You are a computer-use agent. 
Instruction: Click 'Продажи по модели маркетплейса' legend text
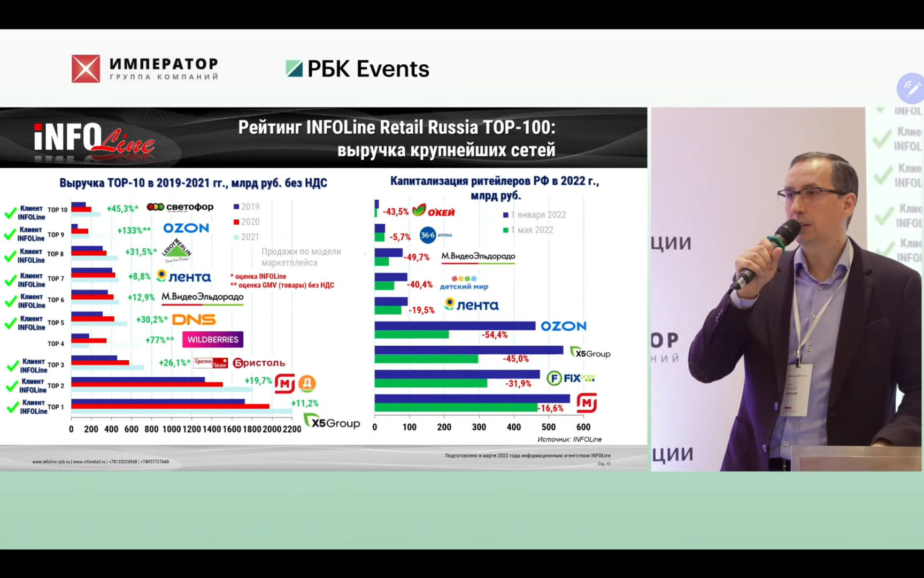[x=301, y=257]
